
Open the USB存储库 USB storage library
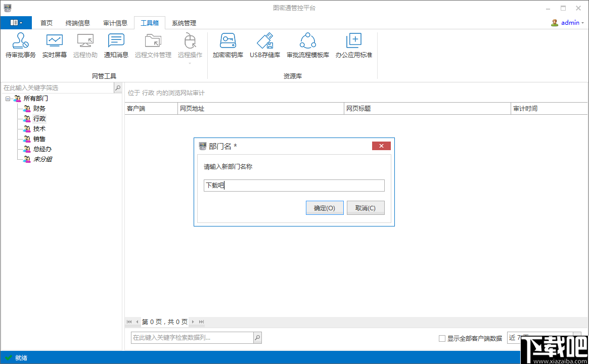click(x=264, y=45)
